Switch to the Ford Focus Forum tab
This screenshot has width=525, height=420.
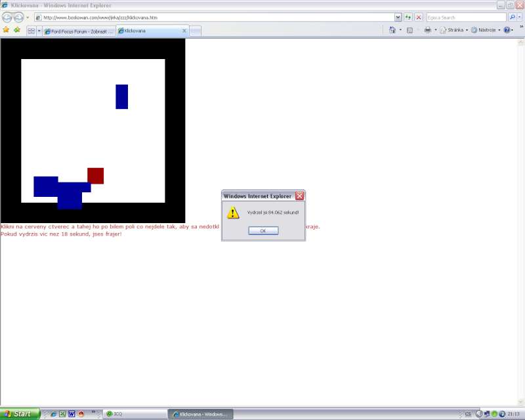79,31
